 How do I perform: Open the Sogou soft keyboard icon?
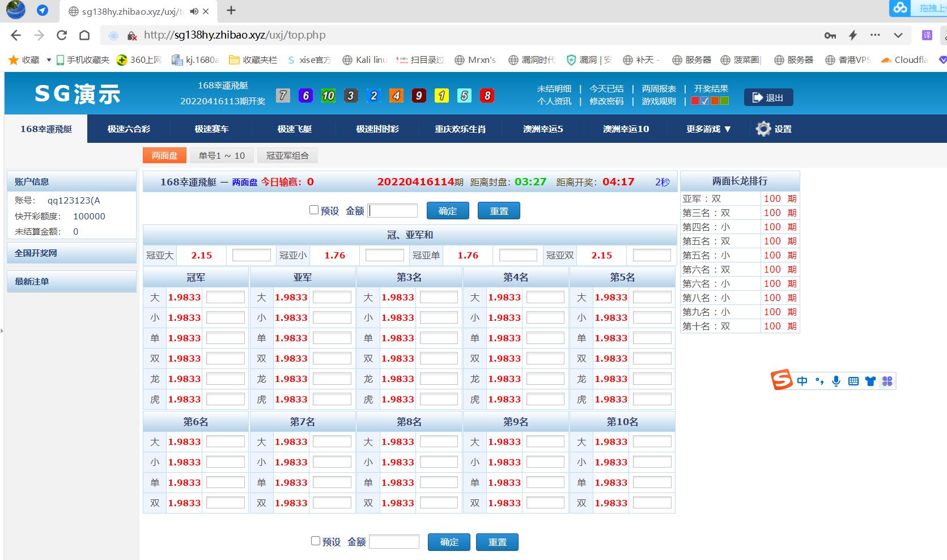pyautogui.click(x=853, y=381)
